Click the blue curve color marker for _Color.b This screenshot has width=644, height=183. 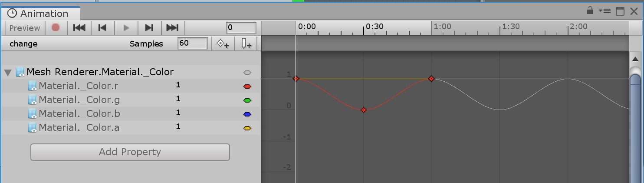pyautogui.click(x=247, y=114)
